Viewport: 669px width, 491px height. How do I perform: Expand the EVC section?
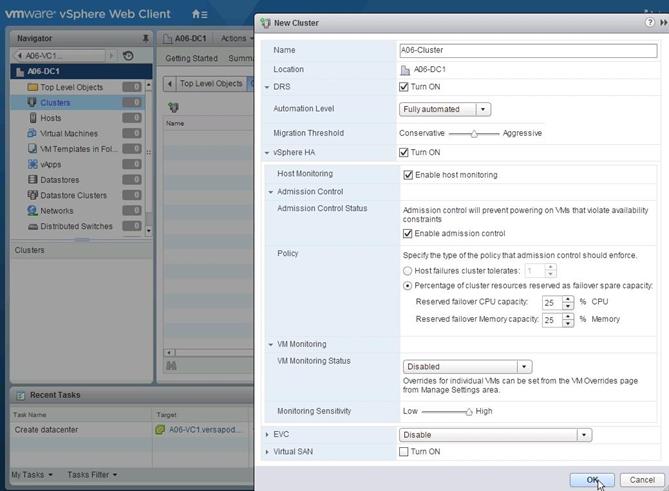click(267, 434)
